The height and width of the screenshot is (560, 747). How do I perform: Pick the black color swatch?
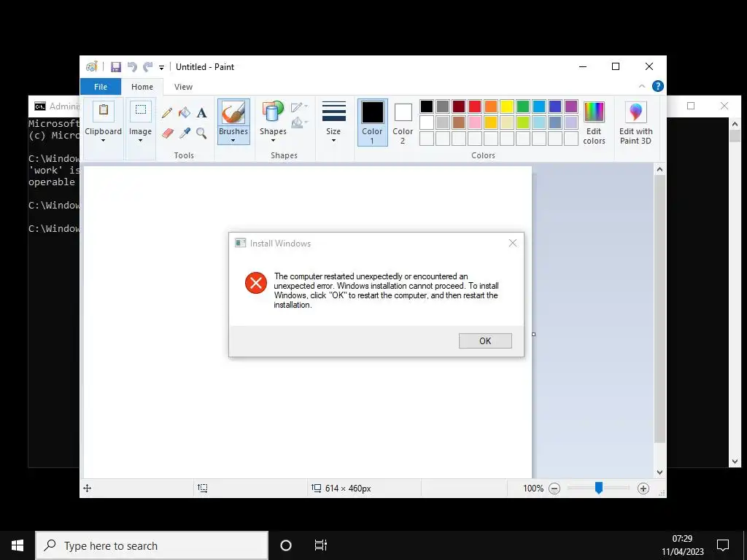427,106
